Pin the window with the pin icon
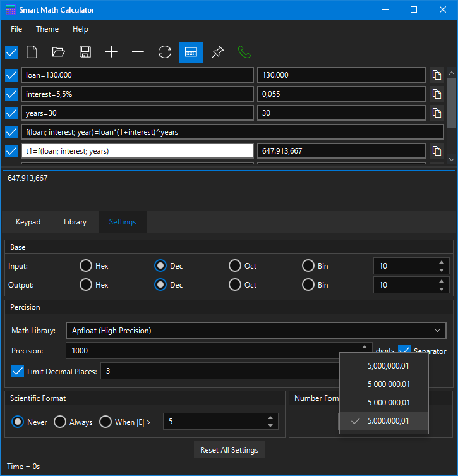 click(x=217, y=52)
